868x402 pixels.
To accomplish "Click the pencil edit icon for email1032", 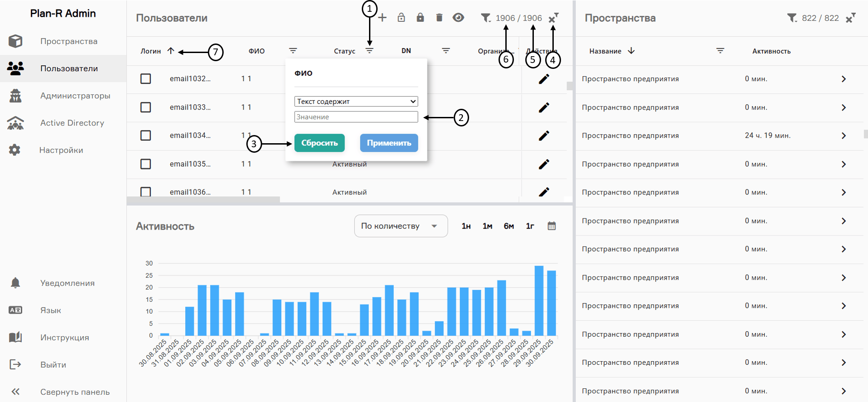I will point(544,79).
